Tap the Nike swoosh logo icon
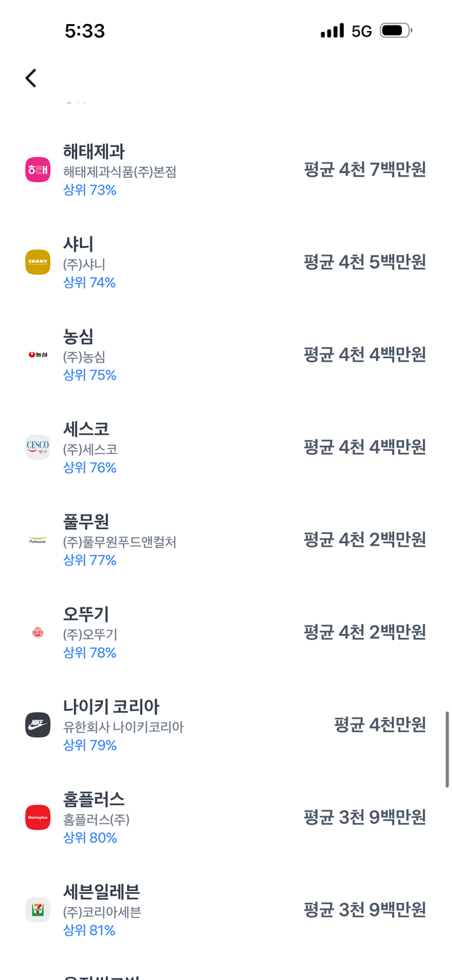Screen dimensions: 452x980 coord(37,725)
